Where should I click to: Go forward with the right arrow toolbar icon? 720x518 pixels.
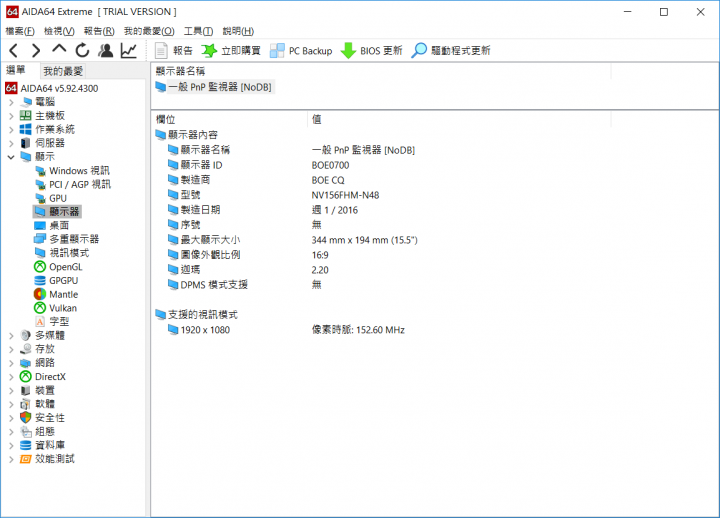pyautogui.click(x=36, y=51)
